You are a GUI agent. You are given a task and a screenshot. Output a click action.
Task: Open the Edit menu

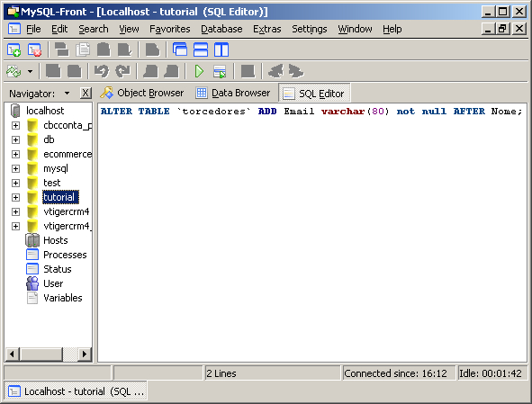click(x=59, y=29)
